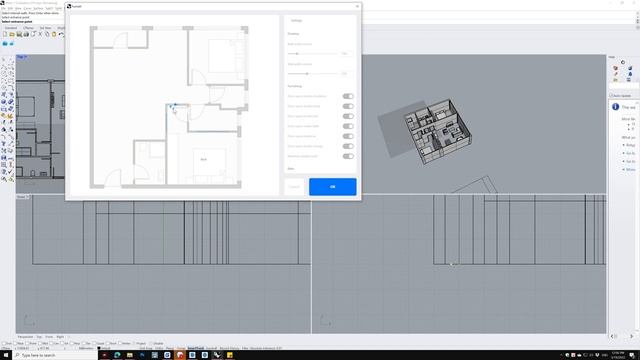Open the Top viewport title menu

[x=22, y=57]
